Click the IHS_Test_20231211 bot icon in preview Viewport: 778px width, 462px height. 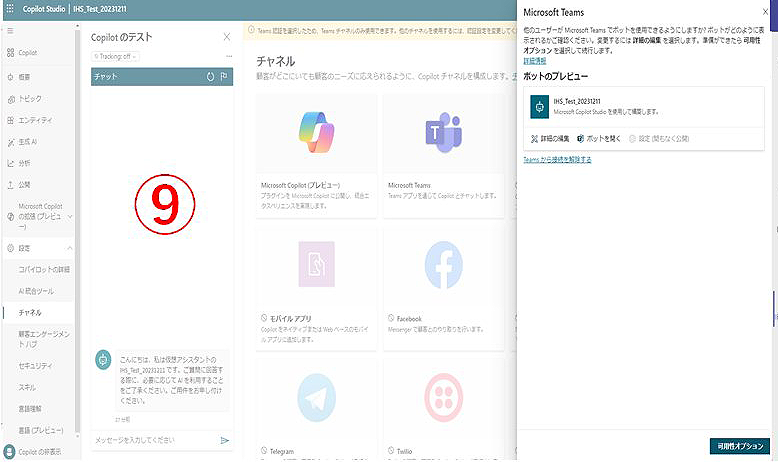(x=539, y=107)
